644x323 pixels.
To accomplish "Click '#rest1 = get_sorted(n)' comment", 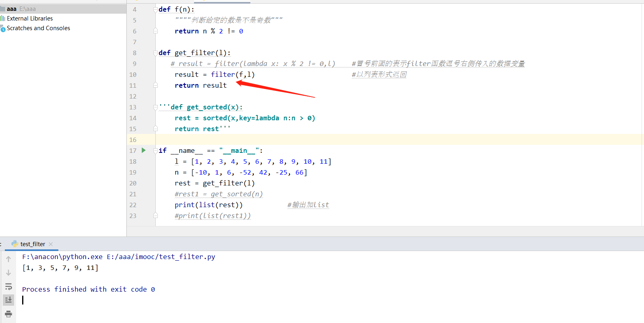I will point(219,194).
